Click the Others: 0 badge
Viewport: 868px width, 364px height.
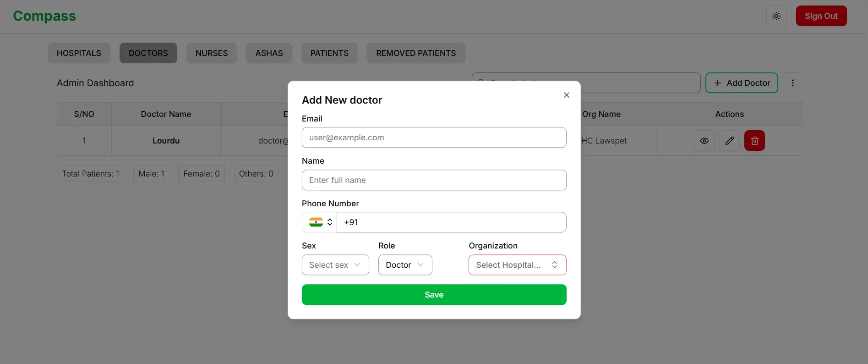click(256, 174)
